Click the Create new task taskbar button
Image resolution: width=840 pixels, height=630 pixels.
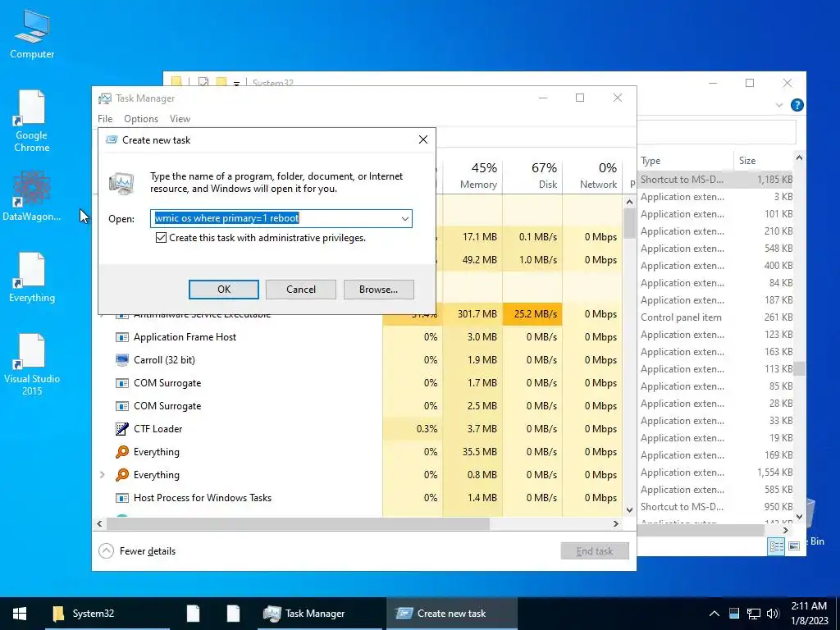pos(452,614)
